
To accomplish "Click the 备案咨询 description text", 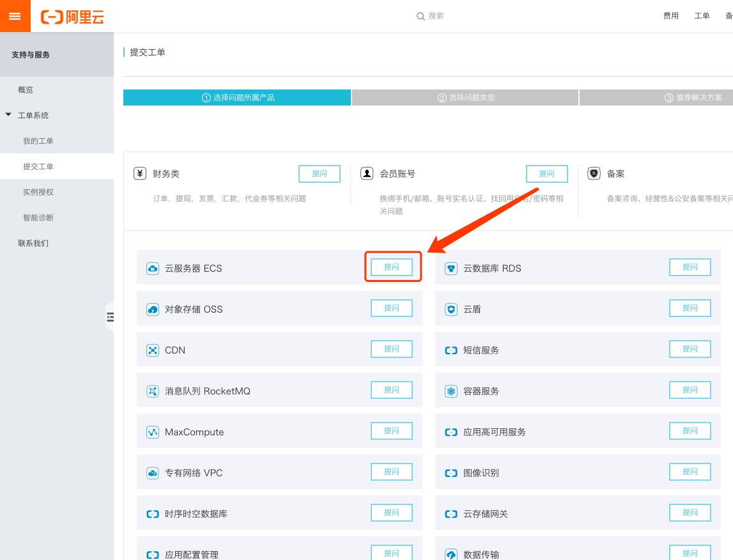I will coord(670,199).
